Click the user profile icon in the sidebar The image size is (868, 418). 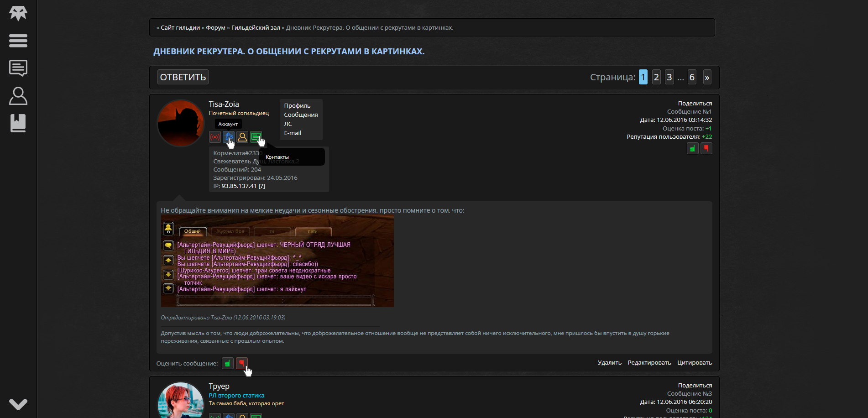[18, 96]
